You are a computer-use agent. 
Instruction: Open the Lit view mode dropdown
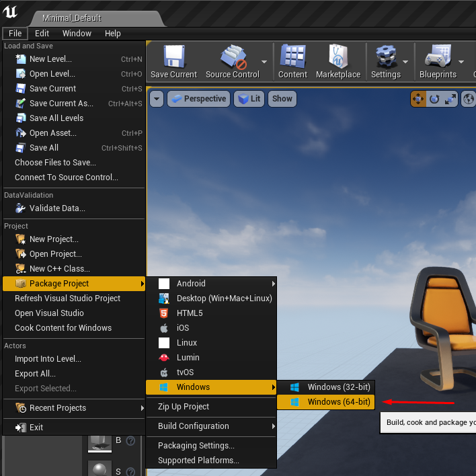point(249,99)
